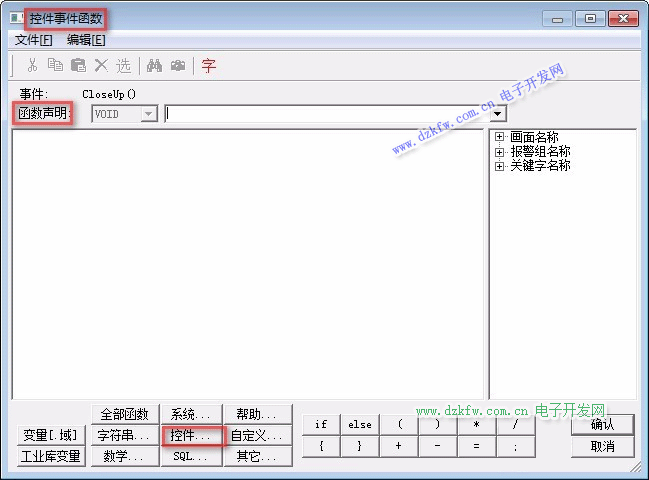This screenshot has height=480, width=649.
Task: Open the 编辑[E] menu
Action: [x=86, y=40]
